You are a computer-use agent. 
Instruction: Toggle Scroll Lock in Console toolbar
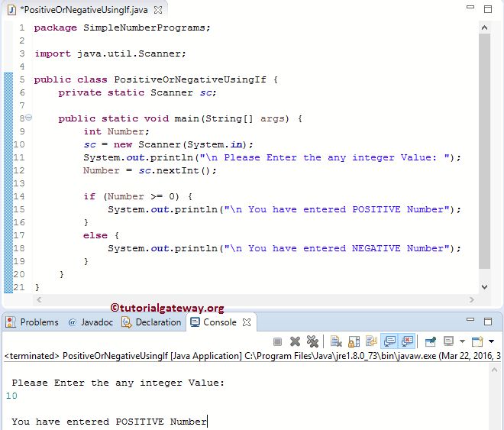click(x=354, y=341)
